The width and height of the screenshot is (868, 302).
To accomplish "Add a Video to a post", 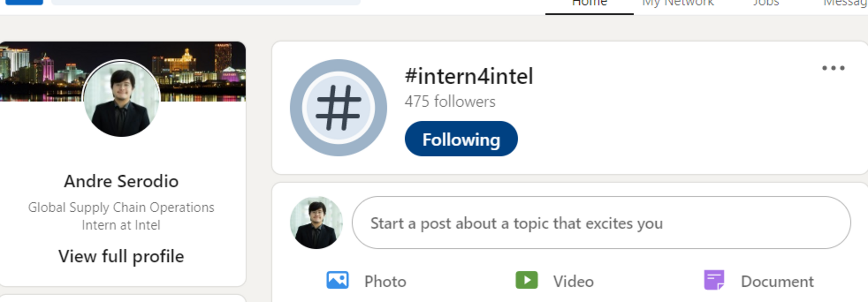I will click(x=554, y=281).
